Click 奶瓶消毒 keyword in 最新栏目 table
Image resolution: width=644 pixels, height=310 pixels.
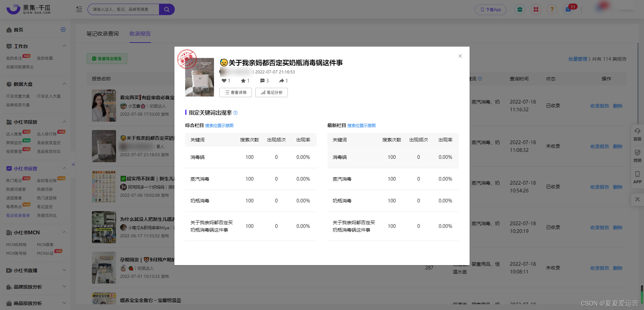342,201
